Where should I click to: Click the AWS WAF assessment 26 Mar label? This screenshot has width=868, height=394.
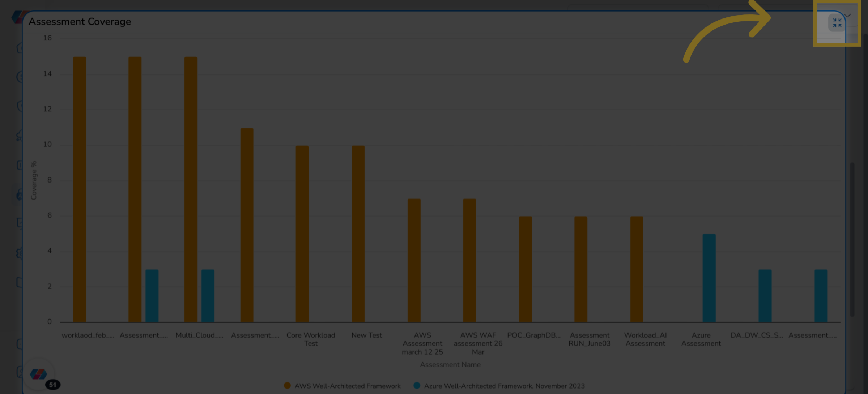[478, 343]
